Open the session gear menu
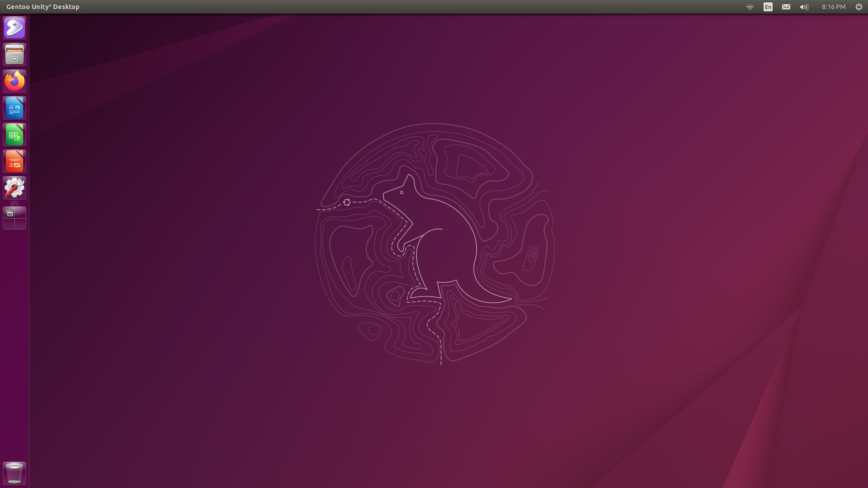 tap(859, 7)
